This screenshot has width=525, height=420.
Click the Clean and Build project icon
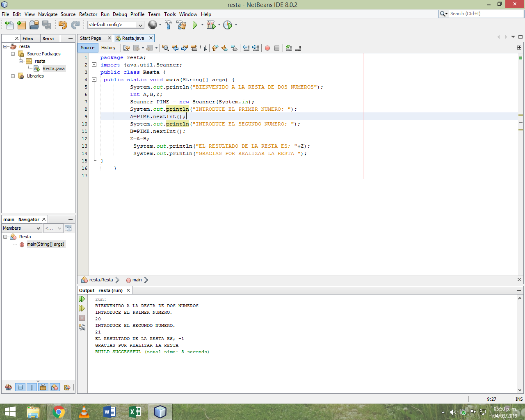181,25
